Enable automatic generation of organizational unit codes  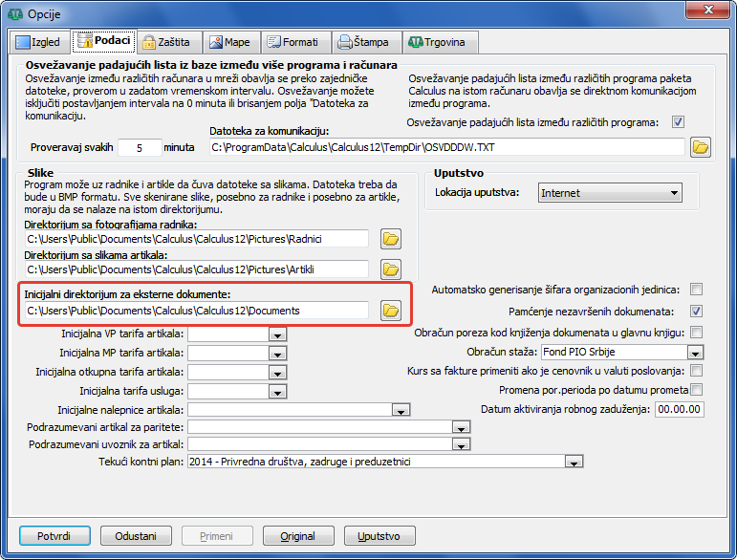(x=697, y=290)
